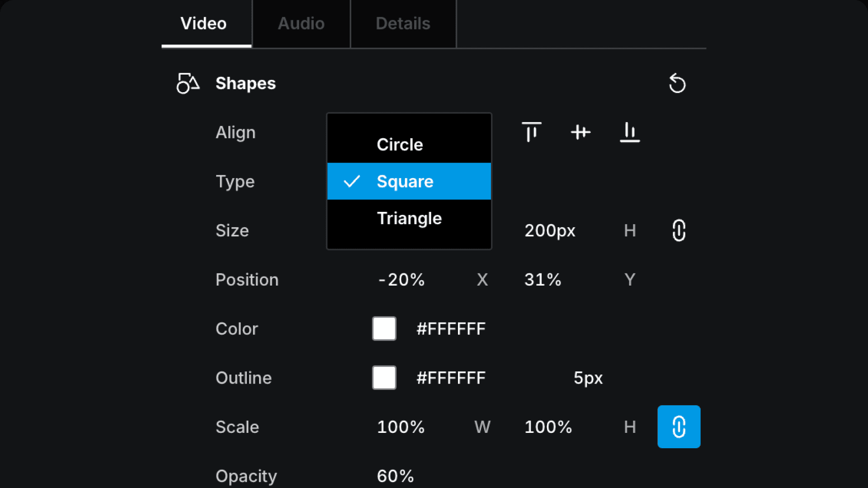Open the Outline color swatch
The height and width of the screenshot is (488, 868).
click(384, 378)
